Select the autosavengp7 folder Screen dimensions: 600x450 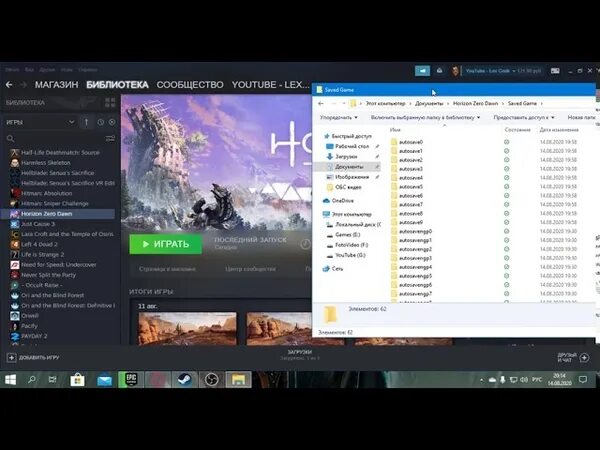pos(415,294)
